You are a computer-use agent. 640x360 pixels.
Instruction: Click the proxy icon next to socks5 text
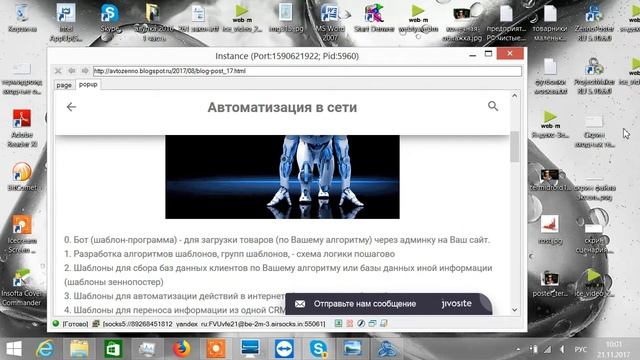click(x=96, y=324)
